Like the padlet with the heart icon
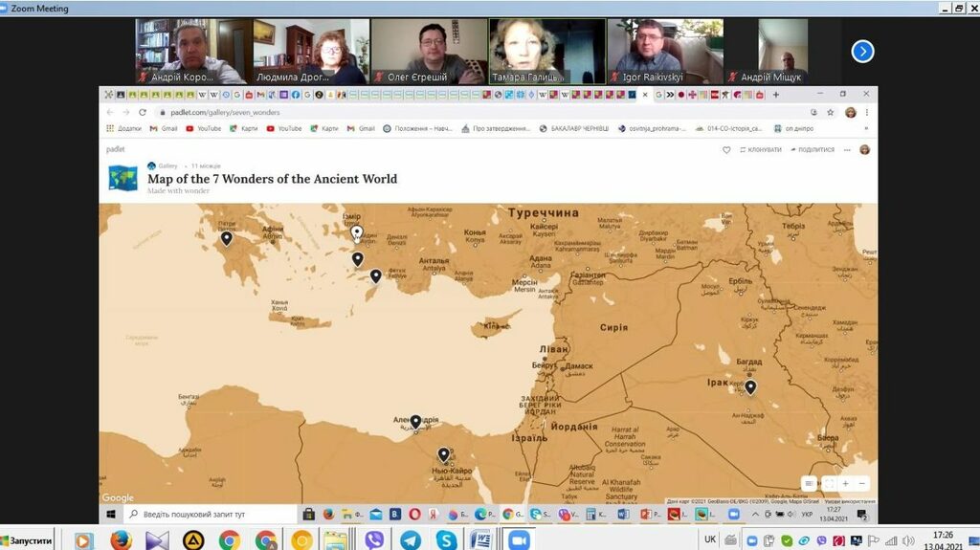This screenshot has height=550, width=980. click(726, 150)
